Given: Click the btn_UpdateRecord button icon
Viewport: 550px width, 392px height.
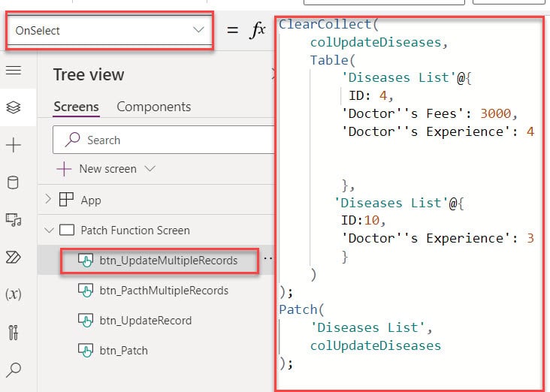Looking at the screenshot, I should (86, 321).
